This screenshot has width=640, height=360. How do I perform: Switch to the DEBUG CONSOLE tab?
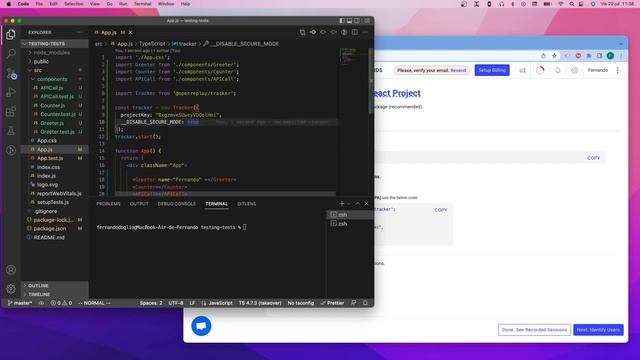[177, 204]
